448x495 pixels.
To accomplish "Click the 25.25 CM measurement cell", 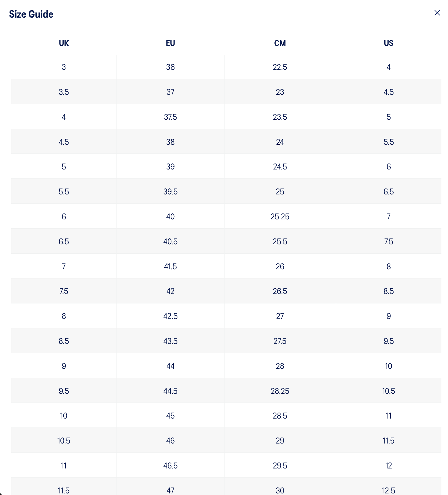I will coord(280,216).
